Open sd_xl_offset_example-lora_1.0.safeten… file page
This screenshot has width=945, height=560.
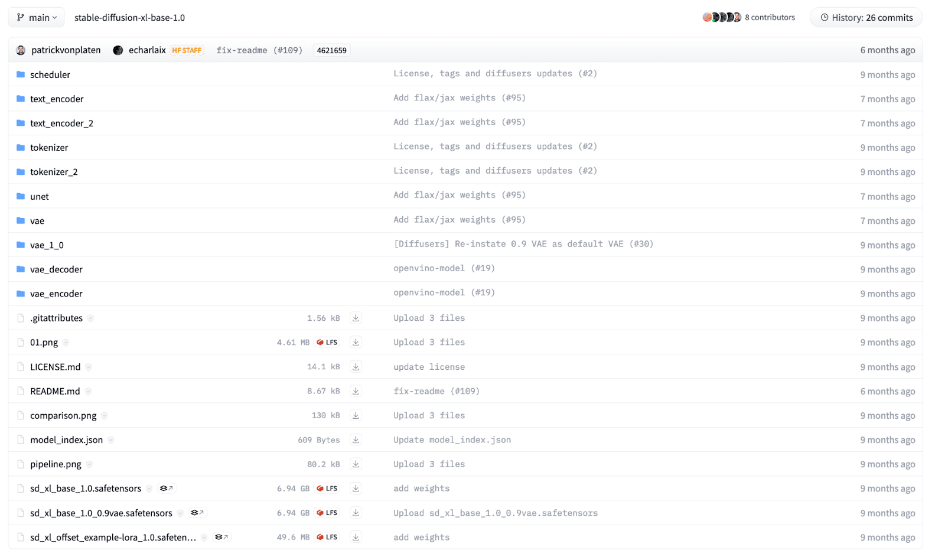pos(113,537)
